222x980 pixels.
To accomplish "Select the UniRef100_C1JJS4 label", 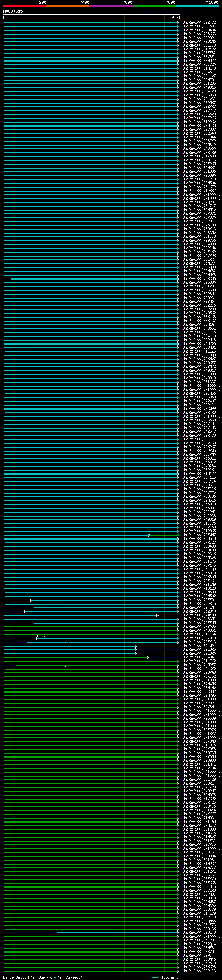I will coord(199,634).
